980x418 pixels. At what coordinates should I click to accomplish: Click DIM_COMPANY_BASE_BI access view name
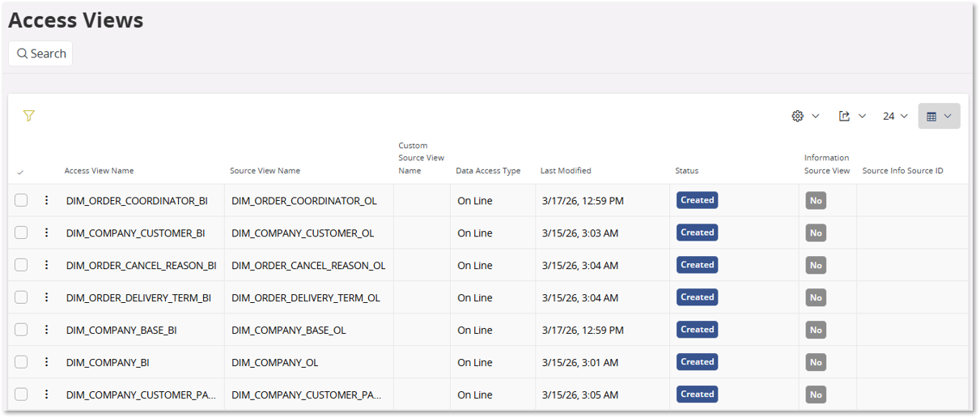(121, 331)
